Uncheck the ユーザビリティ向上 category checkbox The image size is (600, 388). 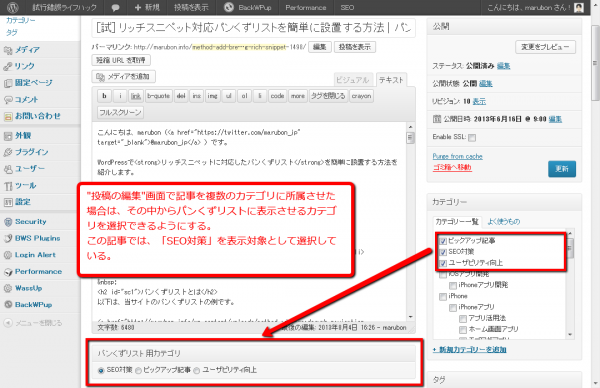443,263
